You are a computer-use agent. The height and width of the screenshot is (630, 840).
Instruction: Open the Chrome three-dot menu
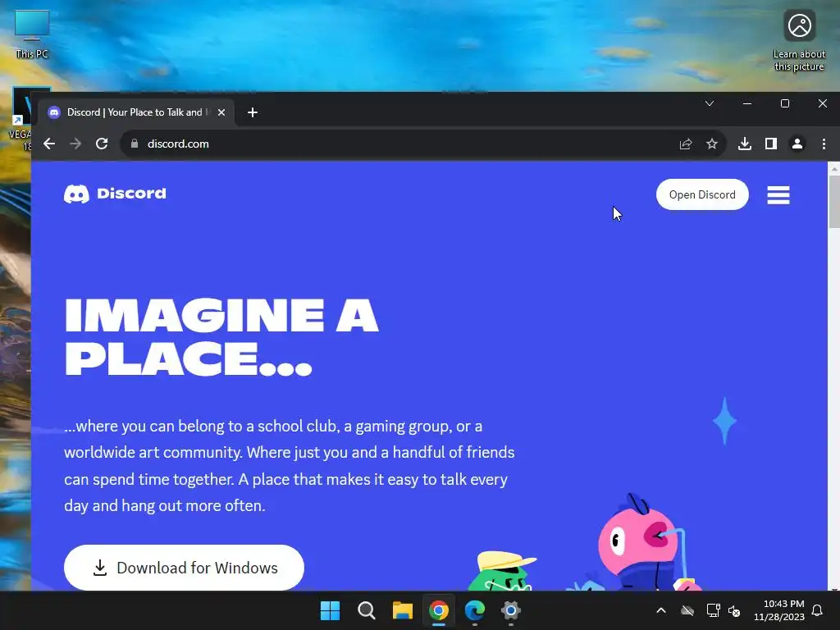(824, 144)
